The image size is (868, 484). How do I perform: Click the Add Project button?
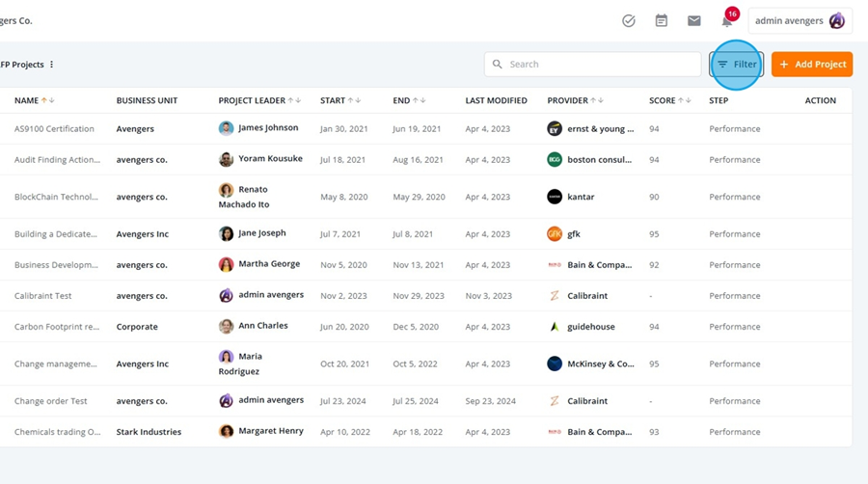(x=811, y=65)
